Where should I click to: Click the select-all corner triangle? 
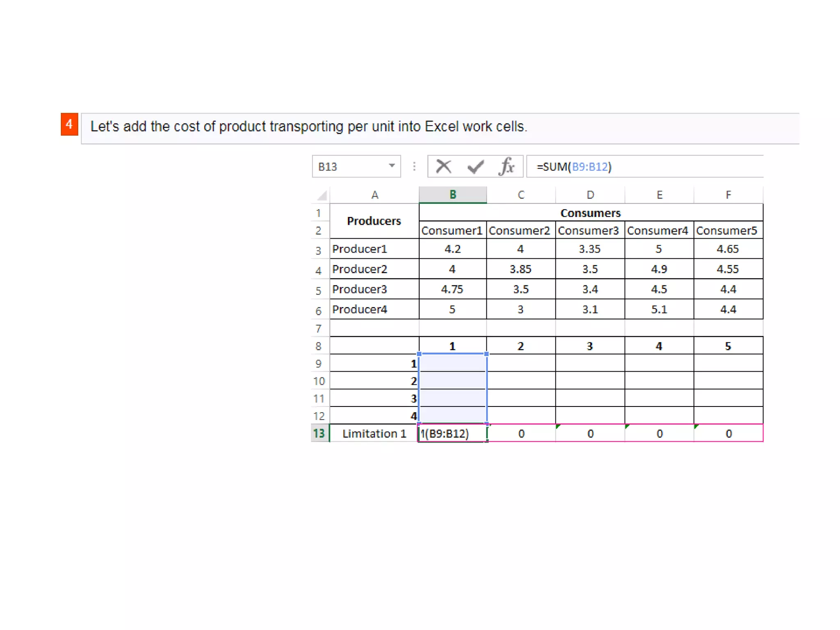(x=322, y=195)
